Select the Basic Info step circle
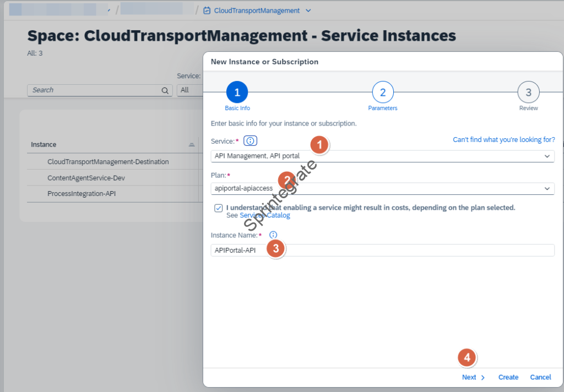 tap(237, 92)
